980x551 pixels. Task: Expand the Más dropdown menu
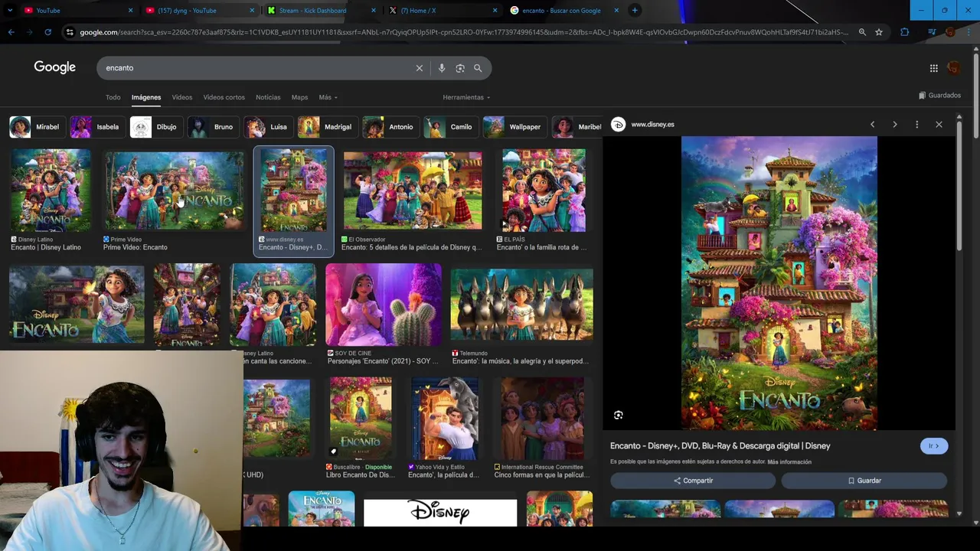pyautogui.click(x=328, y=97)
